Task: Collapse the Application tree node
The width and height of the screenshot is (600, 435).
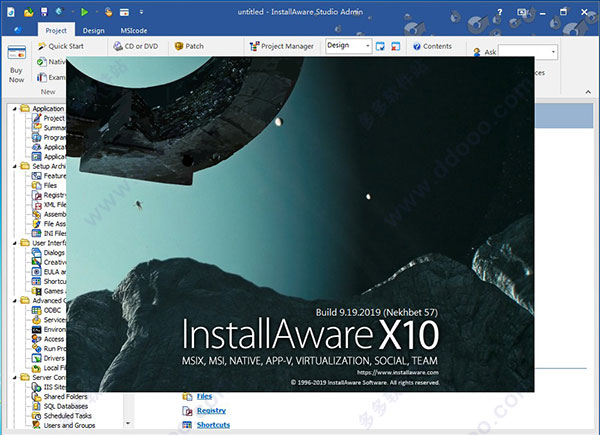Action: [x=15, y=109]
